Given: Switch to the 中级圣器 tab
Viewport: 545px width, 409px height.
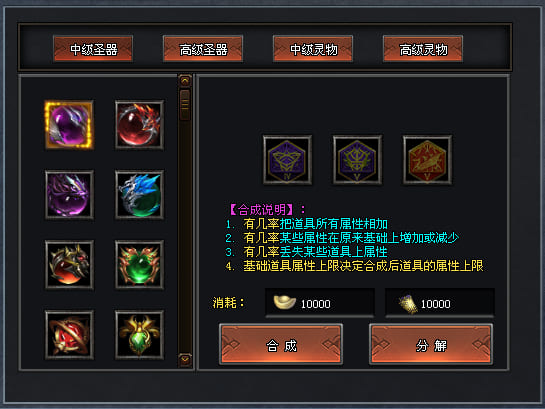Looking at the screenshot, I should pos(93,49).
